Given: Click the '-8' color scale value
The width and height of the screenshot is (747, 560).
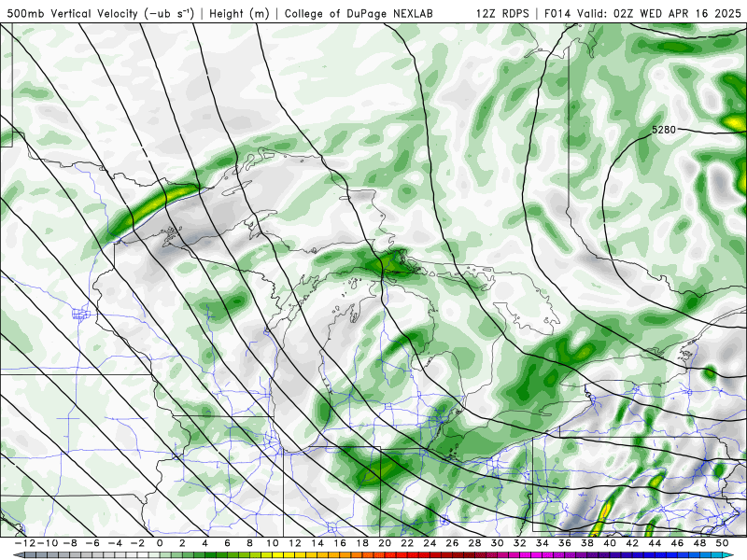Looking at the screenshot, I should tap(70, 543).
